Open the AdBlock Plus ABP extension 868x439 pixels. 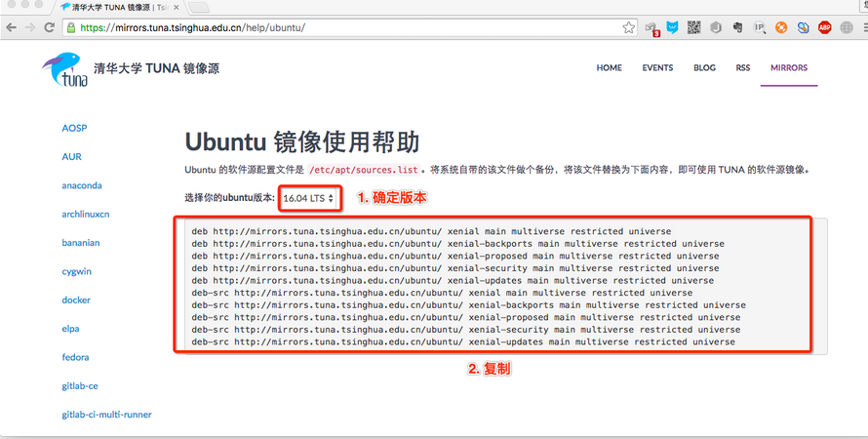825,27
